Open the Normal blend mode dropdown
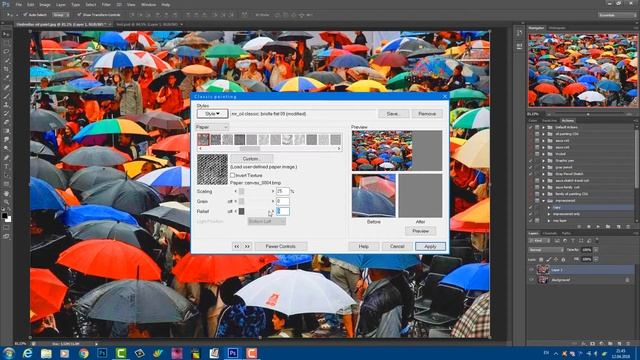Screen dimensions: 640x360 click(x=546, y=250)
